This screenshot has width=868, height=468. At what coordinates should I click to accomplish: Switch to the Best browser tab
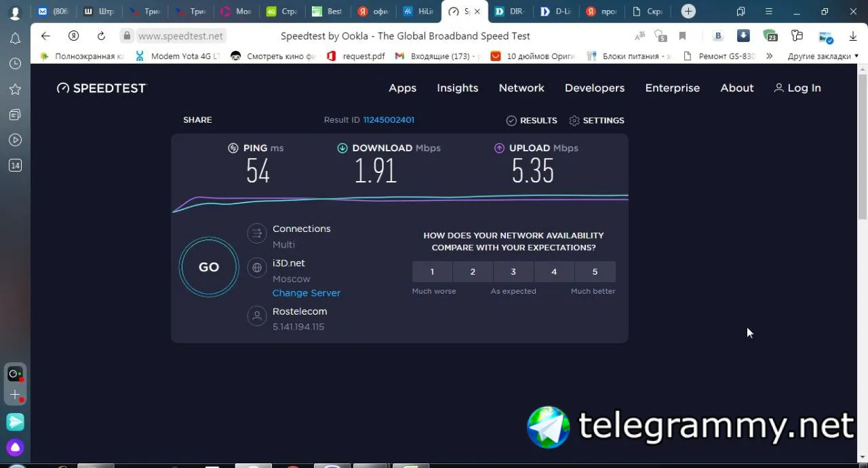pyautogui.click(x=327, y=12)
